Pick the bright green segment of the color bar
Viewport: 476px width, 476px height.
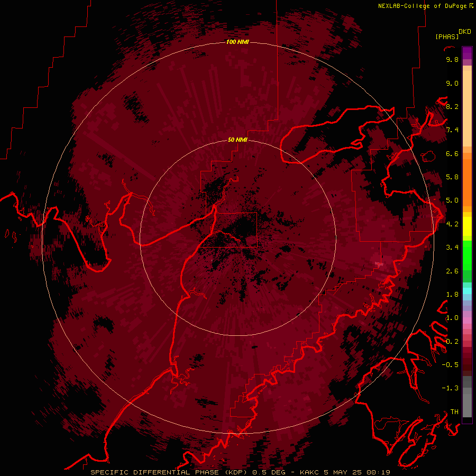467,255
